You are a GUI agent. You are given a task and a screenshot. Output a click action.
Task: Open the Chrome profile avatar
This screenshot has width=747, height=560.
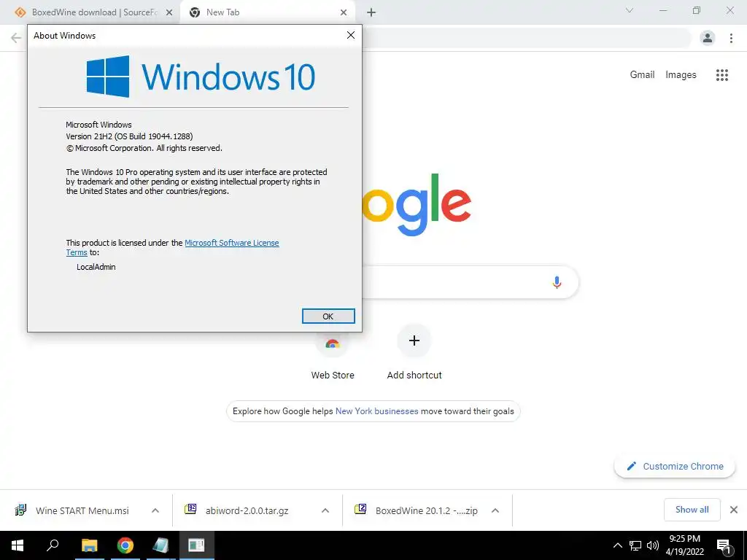708,38
